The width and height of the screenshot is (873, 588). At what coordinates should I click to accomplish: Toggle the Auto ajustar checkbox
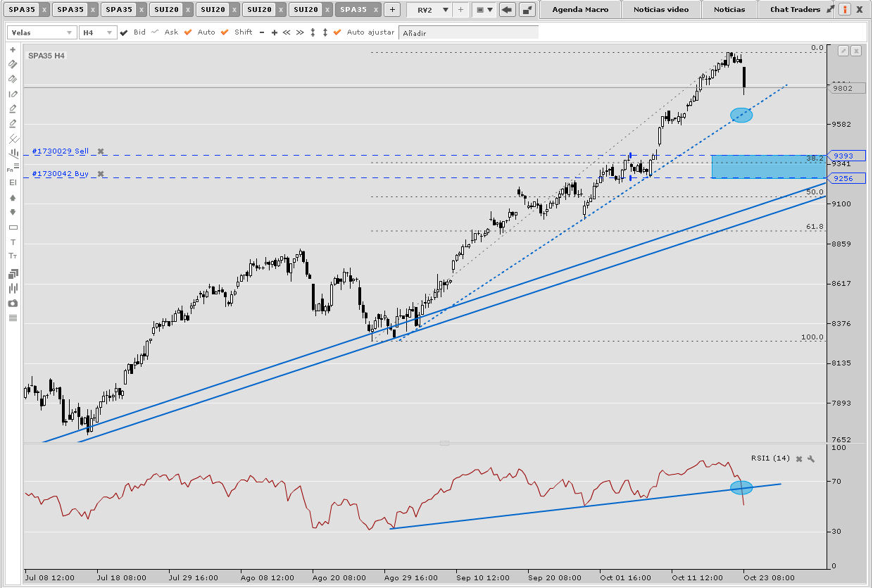[x=337, y=33]
